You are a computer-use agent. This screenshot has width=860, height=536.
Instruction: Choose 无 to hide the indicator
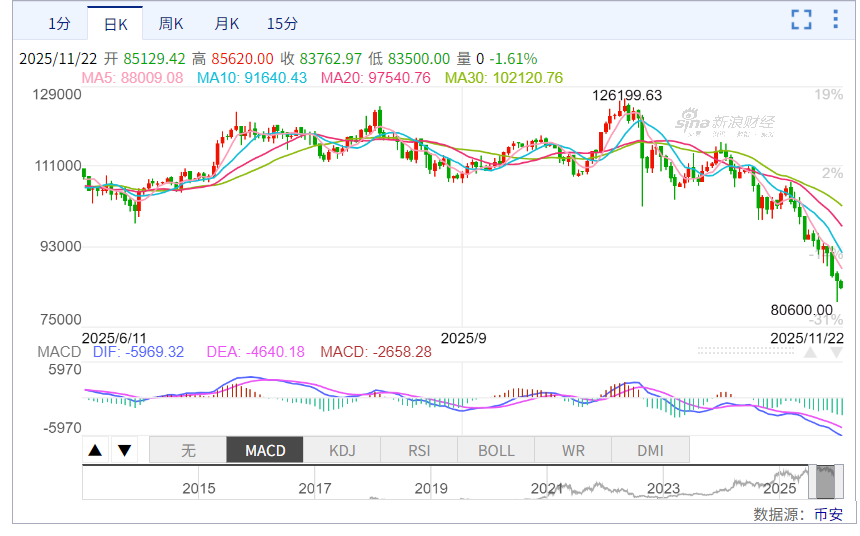tap(188, 450)
